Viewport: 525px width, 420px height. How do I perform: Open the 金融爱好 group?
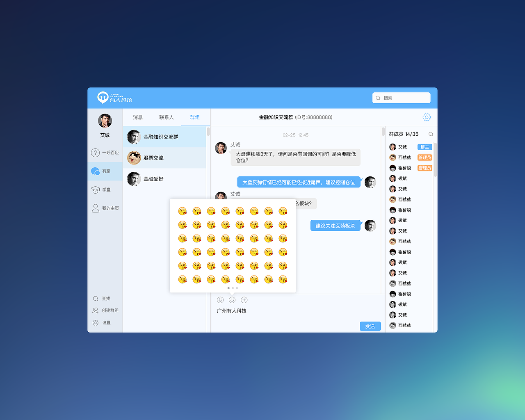tap(164, 179)
